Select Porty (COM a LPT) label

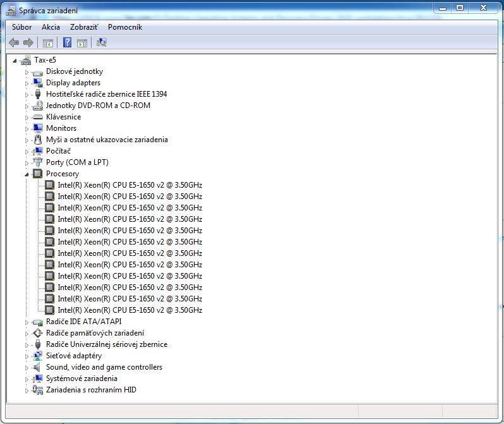tap(77, 162)
